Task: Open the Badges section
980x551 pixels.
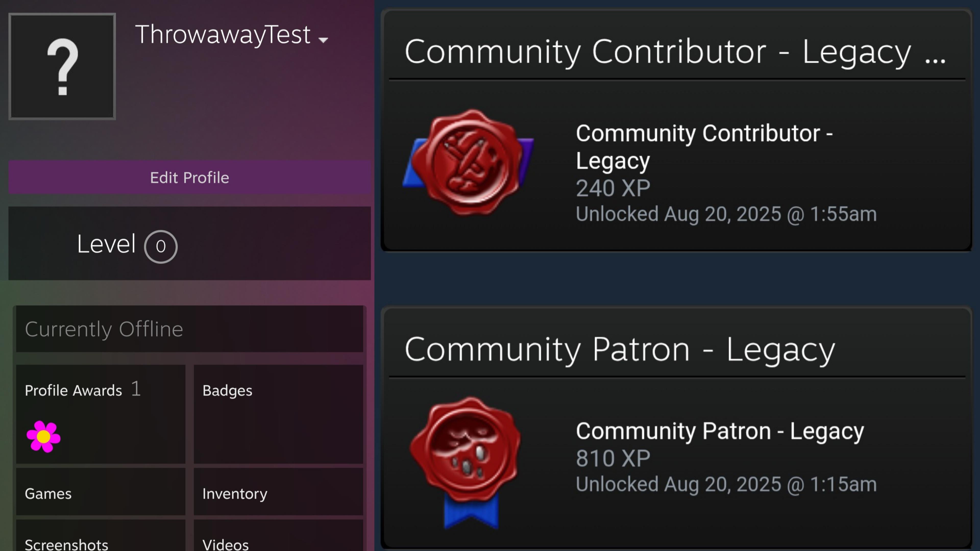Action: 227,391
